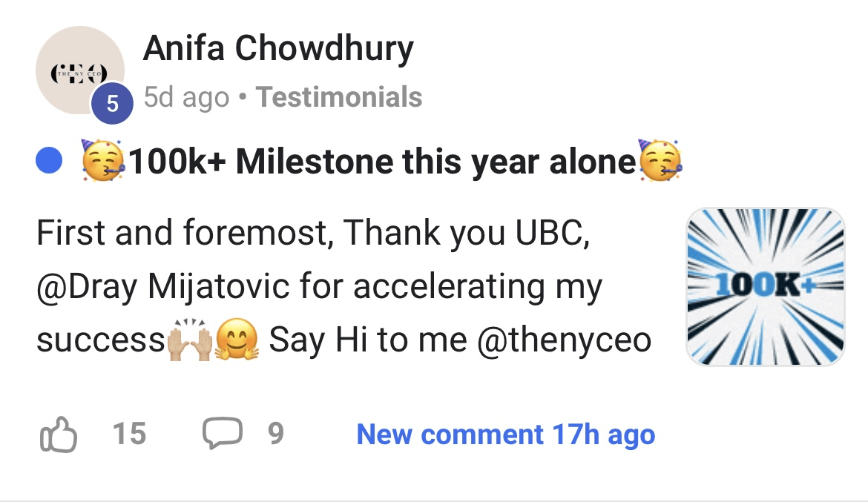Image resolution: width=868 pixels, height=502 pixels.
Task: Click the hugging face emoji
Action: coord(237,341)
